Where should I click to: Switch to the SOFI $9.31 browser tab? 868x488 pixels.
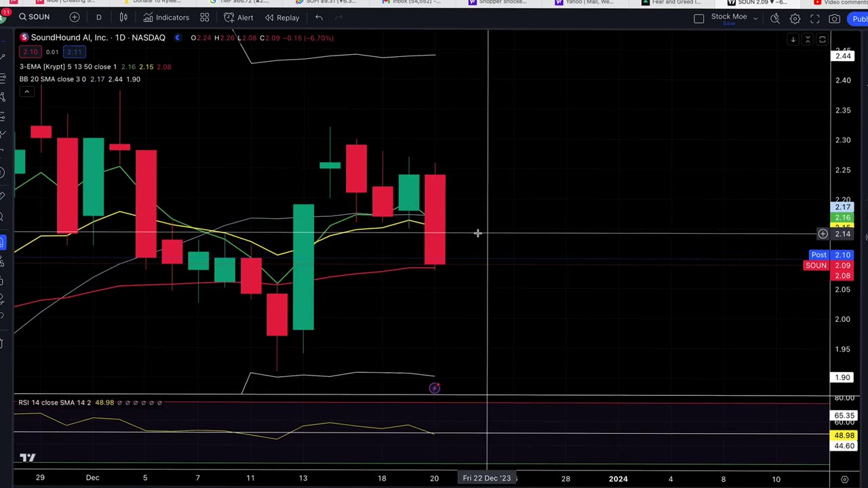[325, 3]
